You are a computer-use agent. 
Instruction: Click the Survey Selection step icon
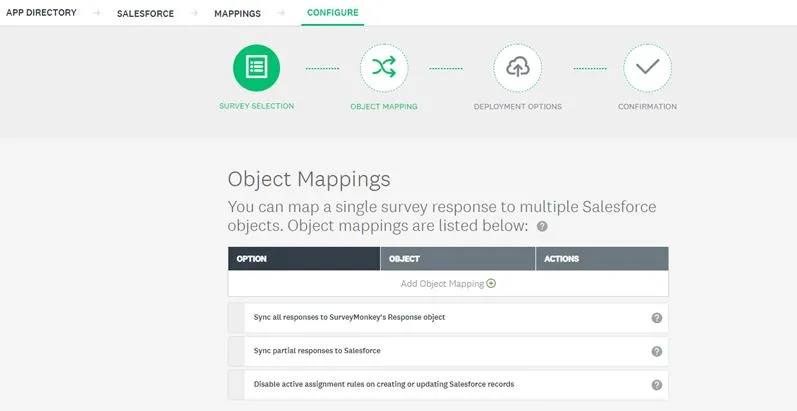coord(257,68)
